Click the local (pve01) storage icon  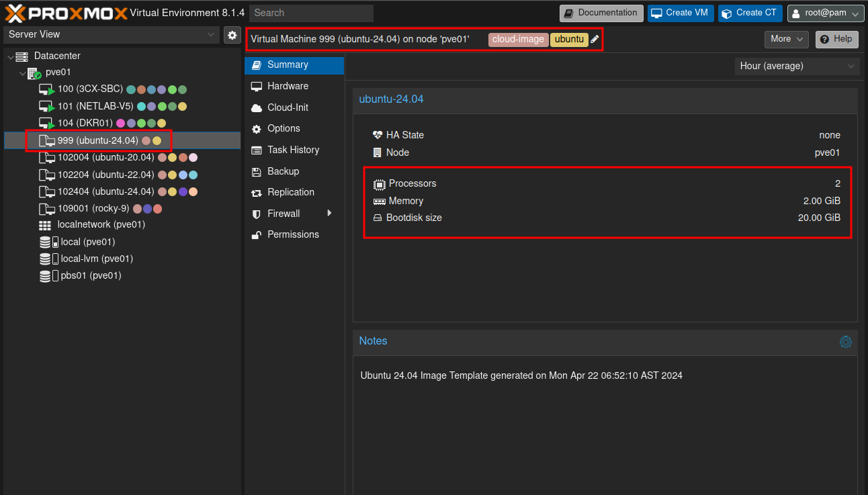point(49,242)
